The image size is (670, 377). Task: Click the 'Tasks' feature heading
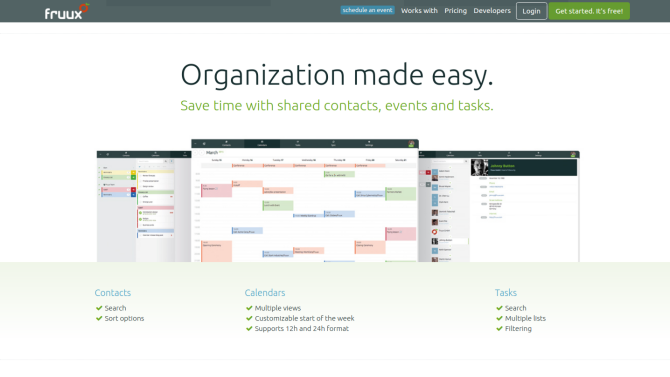[505, 293]
